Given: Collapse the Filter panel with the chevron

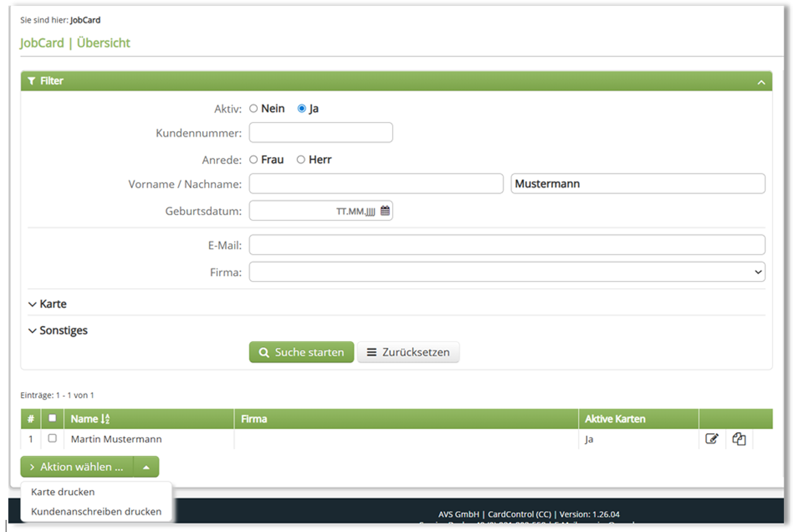Looking at the screenshot, I should point(761,83).
